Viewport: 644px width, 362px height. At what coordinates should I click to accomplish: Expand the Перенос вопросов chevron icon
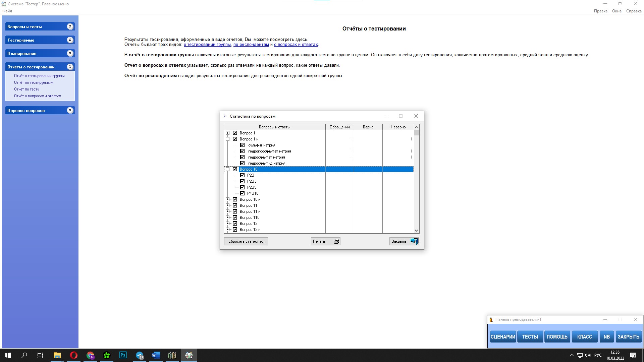pos(70,110)
